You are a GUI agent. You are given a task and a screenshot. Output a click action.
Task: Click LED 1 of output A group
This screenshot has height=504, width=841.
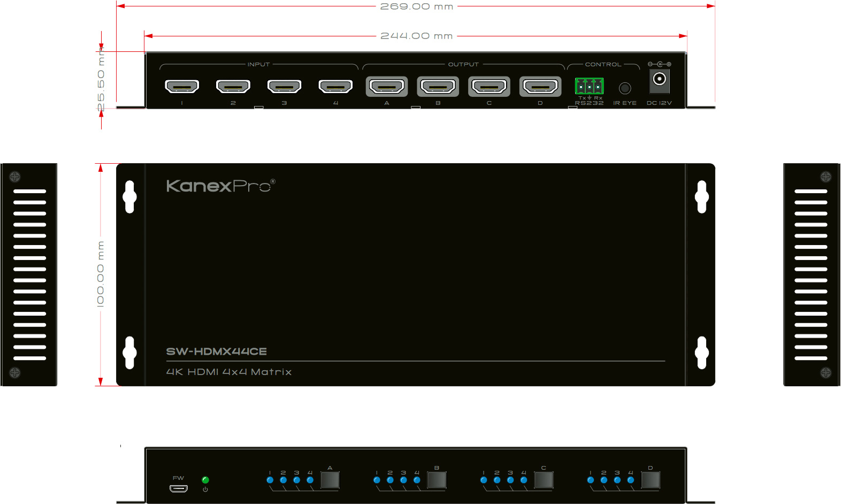tap(270, 480)
